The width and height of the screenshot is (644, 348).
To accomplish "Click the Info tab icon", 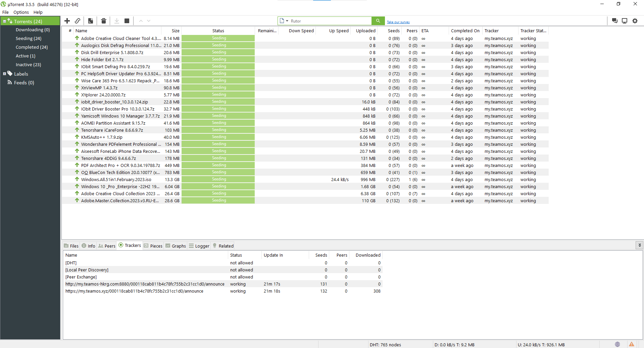I will pos(84,246).
